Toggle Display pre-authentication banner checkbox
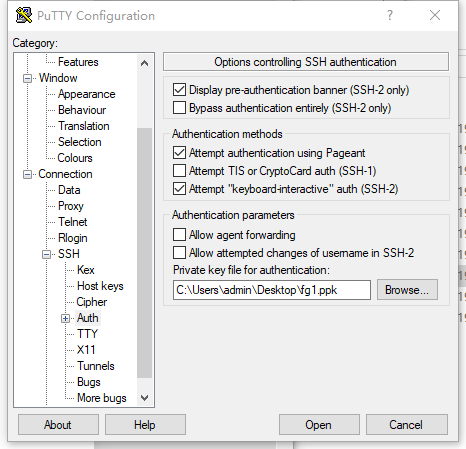This screenshot has height=449, width=466. click(179, 90)
